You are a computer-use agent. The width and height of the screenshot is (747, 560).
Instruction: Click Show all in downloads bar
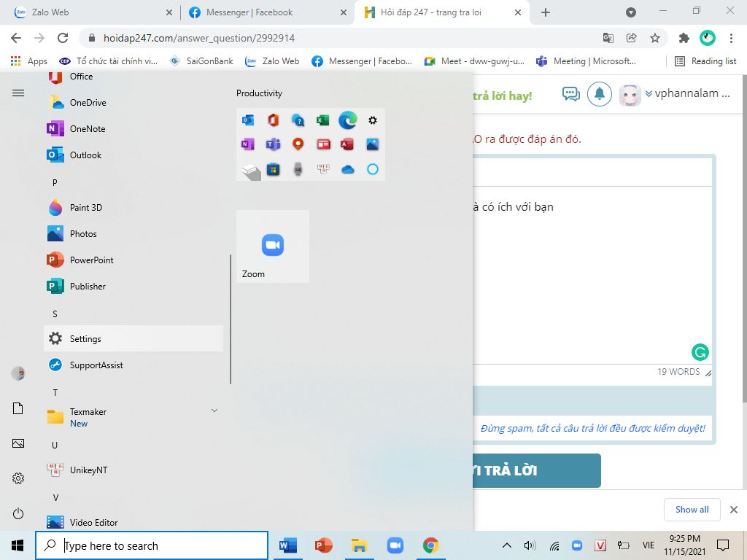pos(692,510)
